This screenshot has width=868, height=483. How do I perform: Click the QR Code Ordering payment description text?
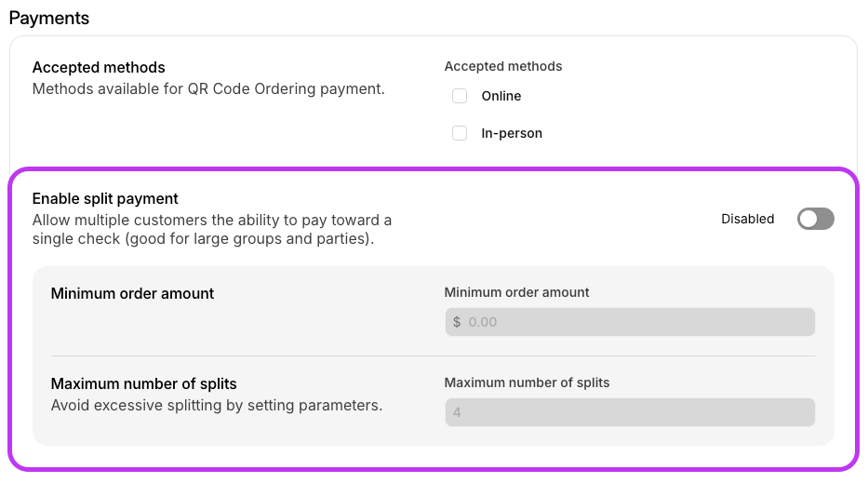[x=208, y=89]
